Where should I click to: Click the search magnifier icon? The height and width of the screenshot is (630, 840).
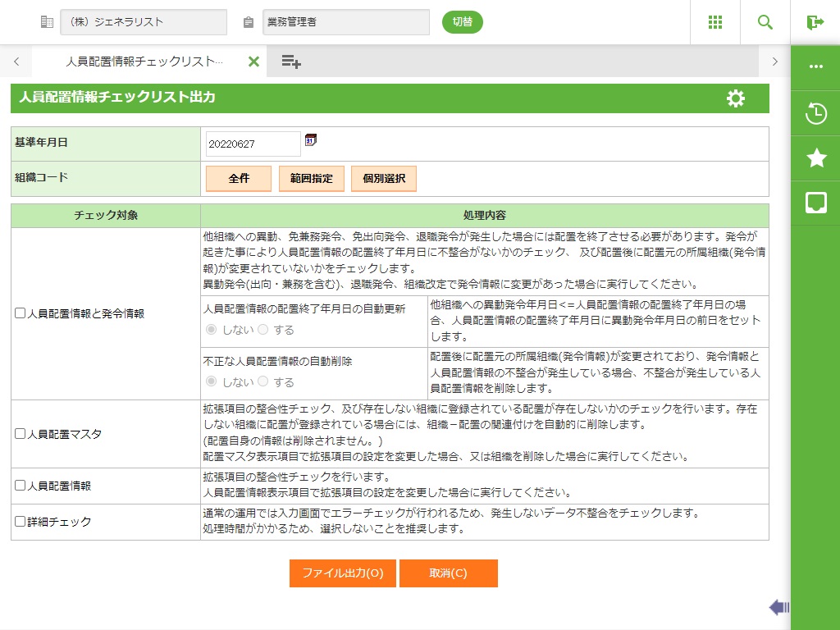(x=765, y=22)
